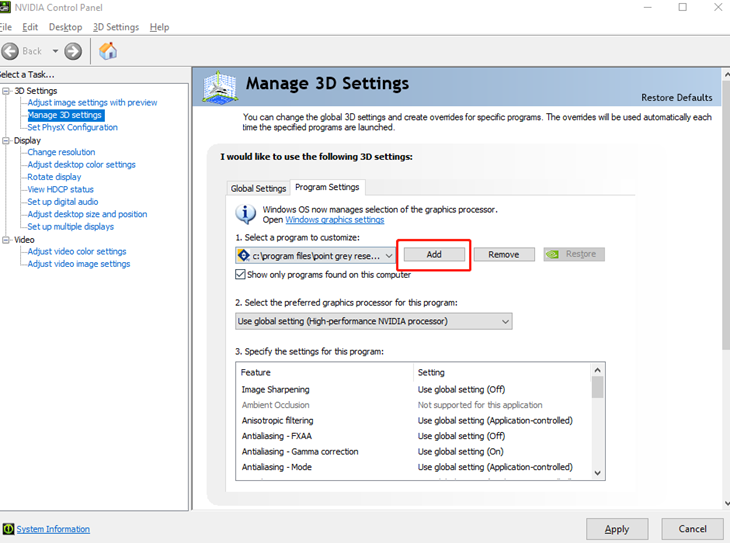Click the Back arrow icon

[10, 51]
